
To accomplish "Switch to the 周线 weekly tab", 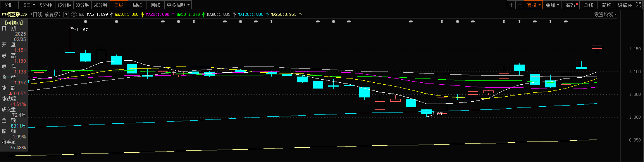I will (x=137, y=5).
